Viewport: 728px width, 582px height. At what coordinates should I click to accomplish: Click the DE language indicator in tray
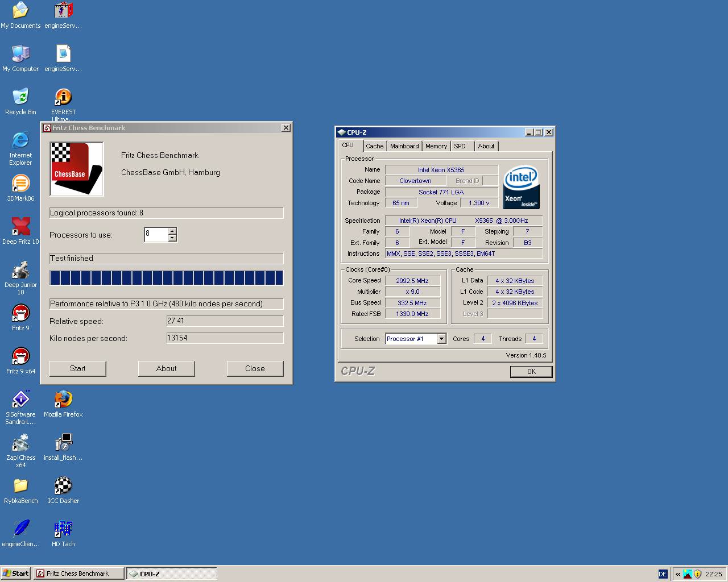(663, 574)
